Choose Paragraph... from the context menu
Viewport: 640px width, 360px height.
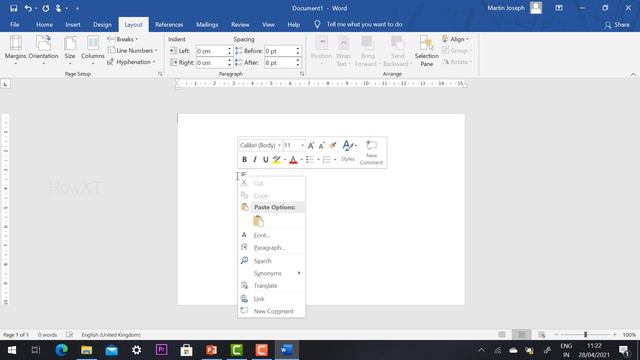tap(271, 248)
